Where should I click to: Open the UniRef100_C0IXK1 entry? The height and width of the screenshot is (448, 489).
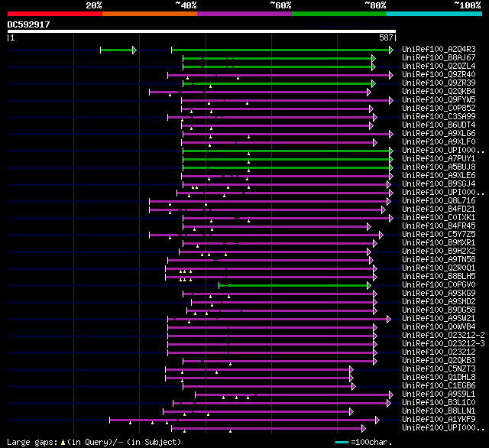pyautogui.click(x=439, y=218)
